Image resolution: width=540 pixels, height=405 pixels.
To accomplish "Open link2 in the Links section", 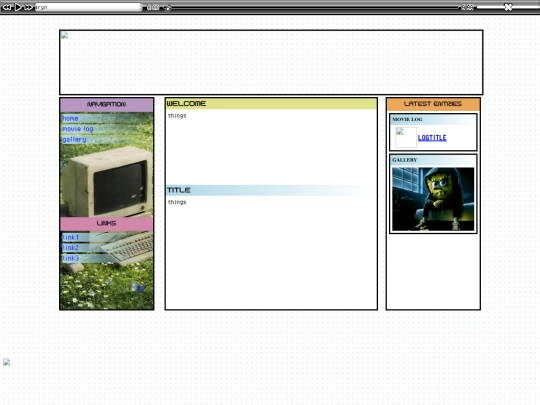I will 71,248.
